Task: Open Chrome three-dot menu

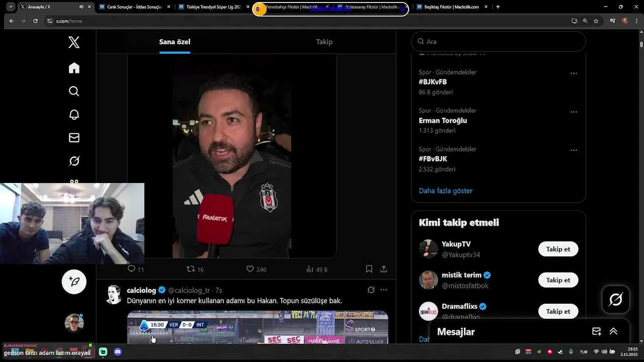Action: (637, 21)
